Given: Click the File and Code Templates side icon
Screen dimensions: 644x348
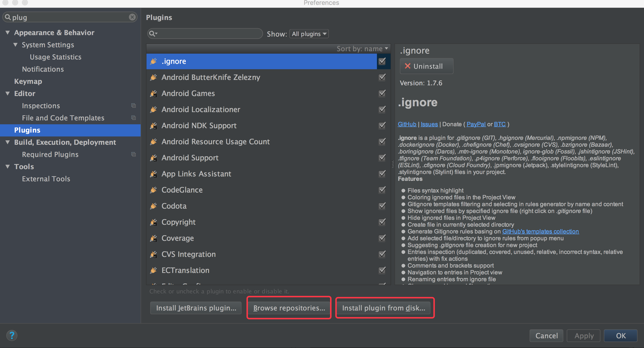Looking at the screenshot, I should tap(134, 118).
